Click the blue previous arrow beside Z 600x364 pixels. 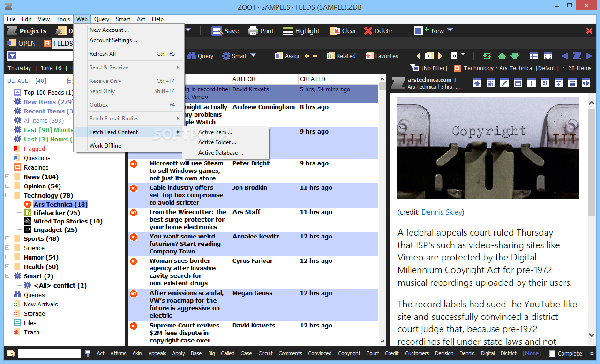[565, 56]
